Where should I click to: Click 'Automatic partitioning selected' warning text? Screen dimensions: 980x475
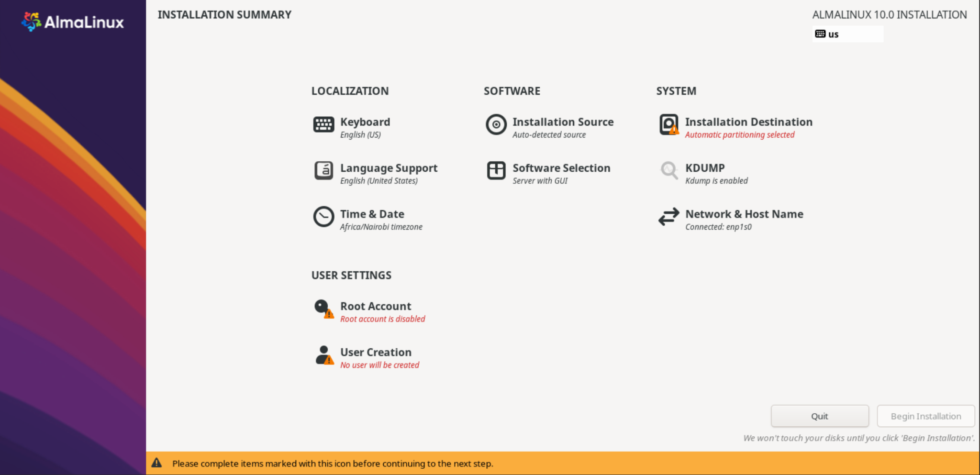pos(739,134)
